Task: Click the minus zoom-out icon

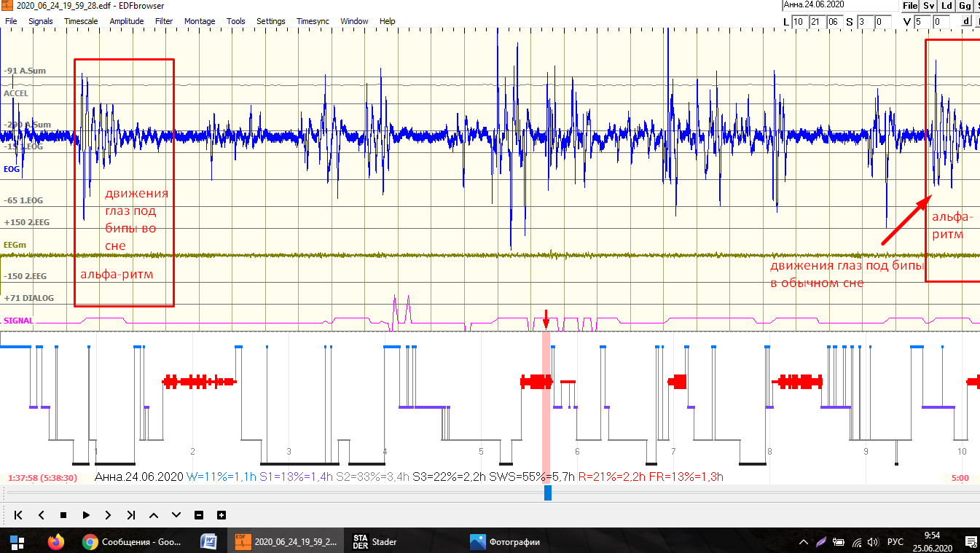Action: [199, 515]
